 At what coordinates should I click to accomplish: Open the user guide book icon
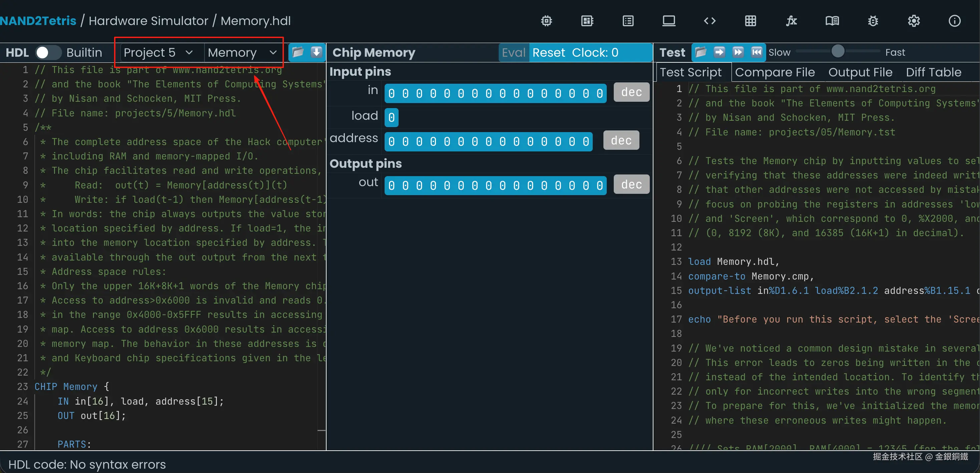pos(832,21)
